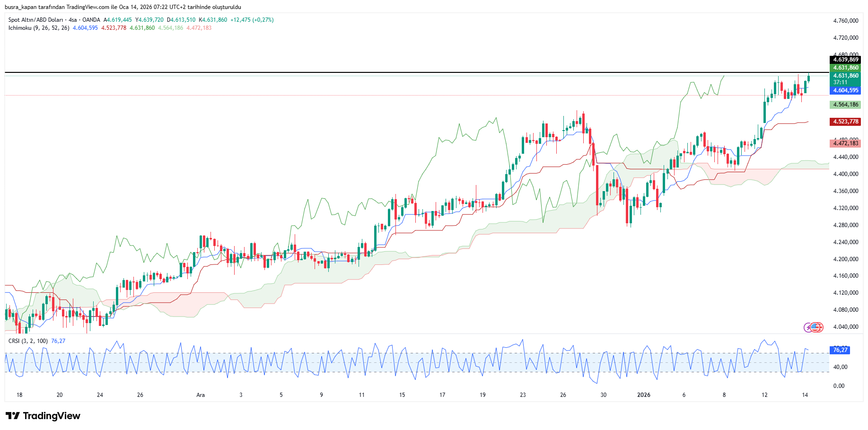Click the CRSI (3, 2, 100) indicator legend
Image resolution: width=868 pixels, height=430 pixels.
coord(28,341)
